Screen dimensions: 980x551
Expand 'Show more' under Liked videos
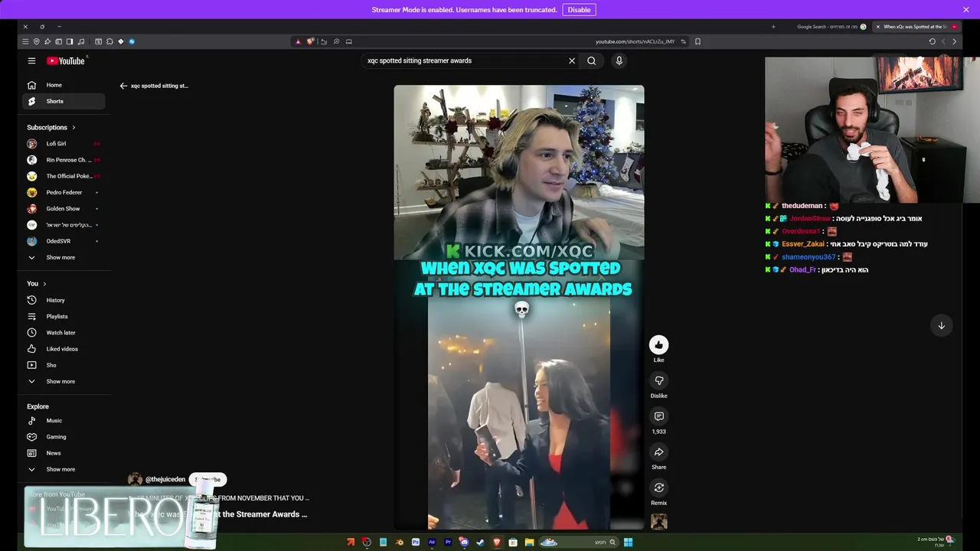[62, 381]
